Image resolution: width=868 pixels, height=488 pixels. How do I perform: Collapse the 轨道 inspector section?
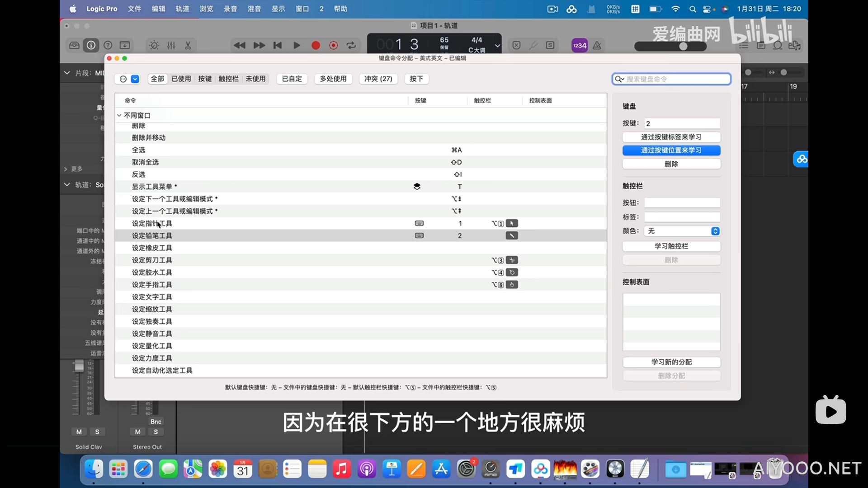67,185
